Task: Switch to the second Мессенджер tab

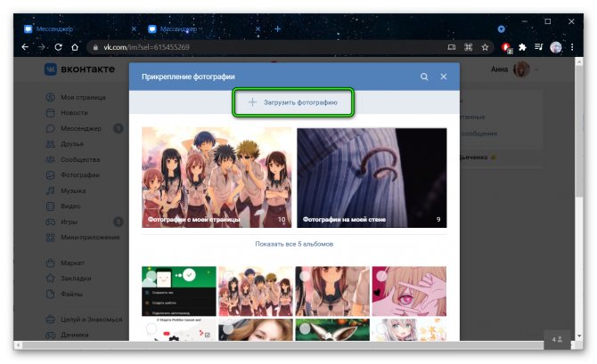Action: tap(201, 28)
